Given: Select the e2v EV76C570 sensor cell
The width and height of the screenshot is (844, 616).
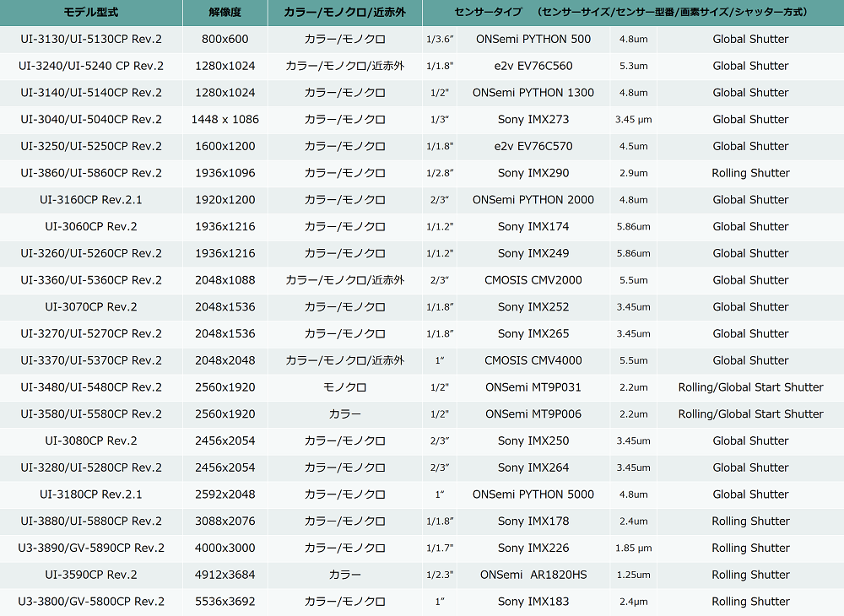Looking at the screenshot, I should 533,146.
